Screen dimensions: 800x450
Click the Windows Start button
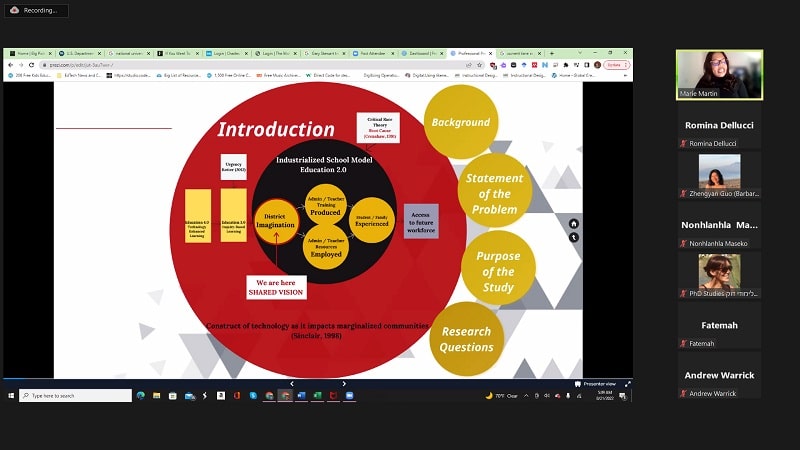(x=11, y=396)
